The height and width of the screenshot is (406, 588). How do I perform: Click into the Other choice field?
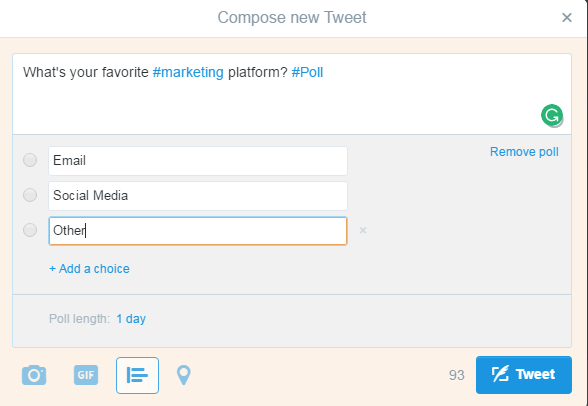click(x=198, y=231)
